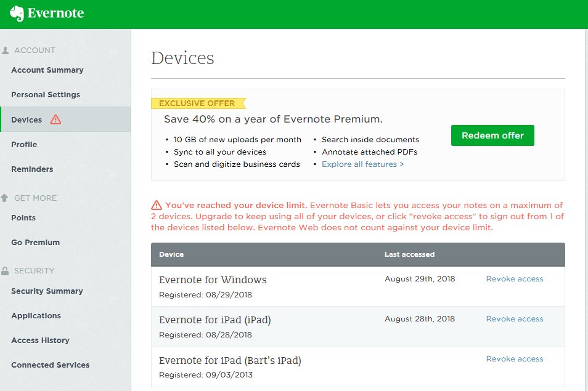Click Registered: 08/28/2018 text
The height and width of the screenshot is (391, 588).
[x=205, y=335]
